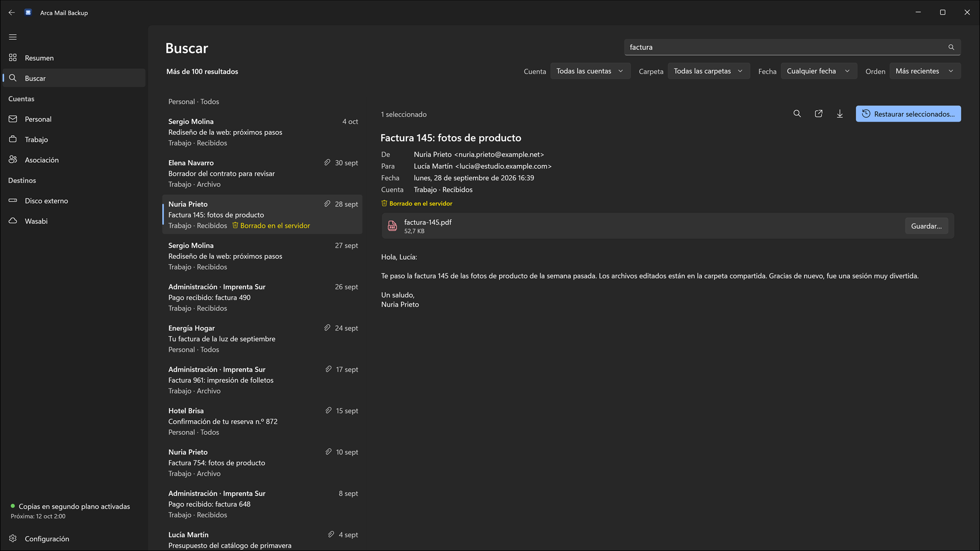
Task: Click the Arca Mail Backup app icon
Action: (29, 12)
